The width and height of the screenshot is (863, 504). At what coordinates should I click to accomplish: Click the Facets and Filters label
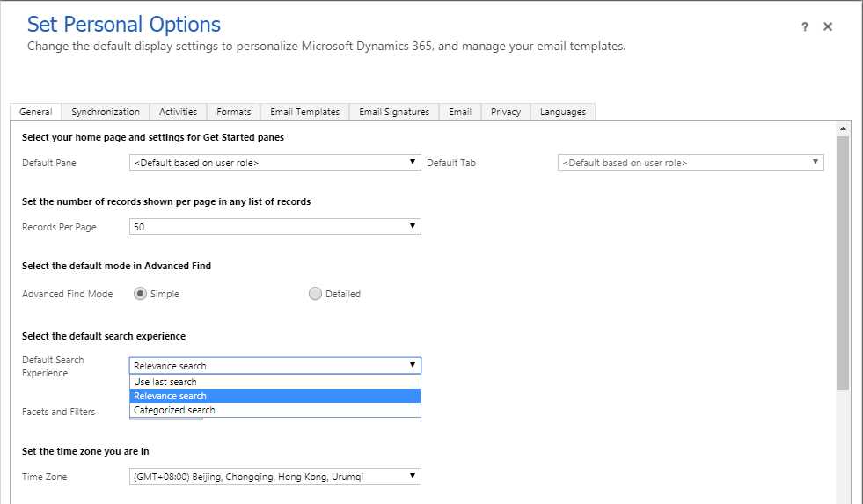pos(58,412)
